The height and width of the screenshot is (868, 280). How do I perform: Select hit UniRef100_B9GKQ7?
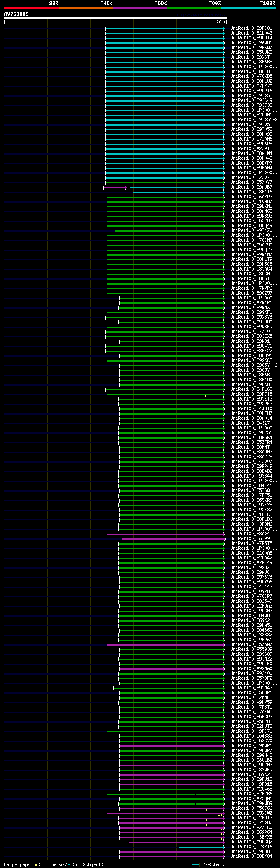[x=251, y=48]
